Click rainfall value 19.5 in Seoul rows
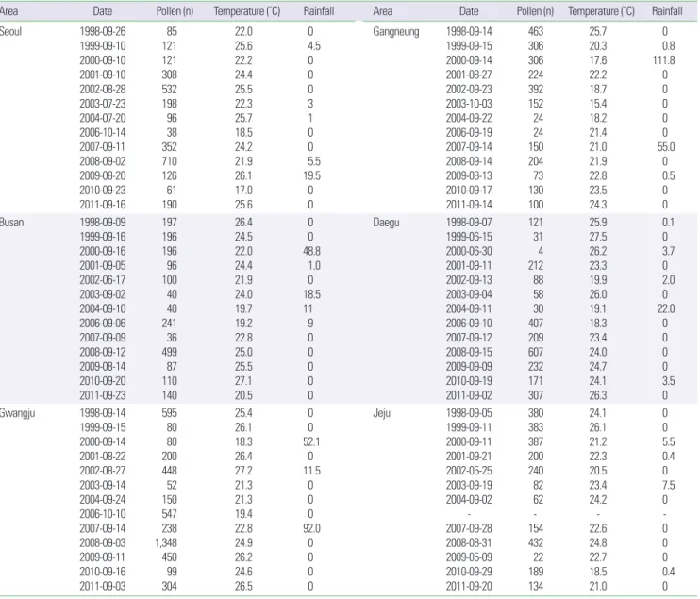This screenshot has height=599, width=700. (311, 175)
